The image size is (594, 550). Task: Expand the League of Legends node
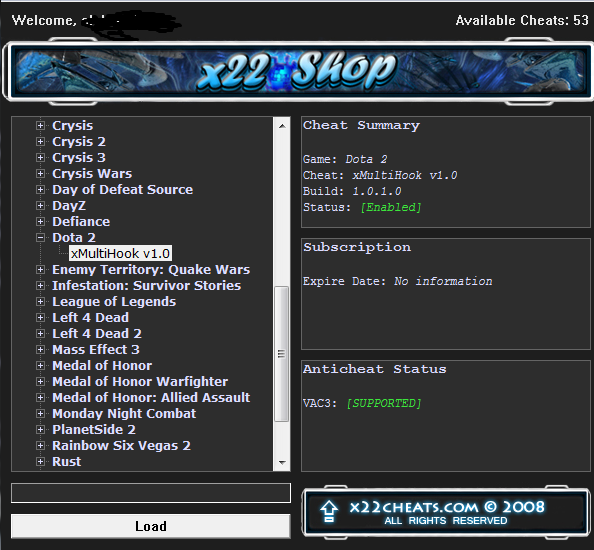click(x=41, y=302)
